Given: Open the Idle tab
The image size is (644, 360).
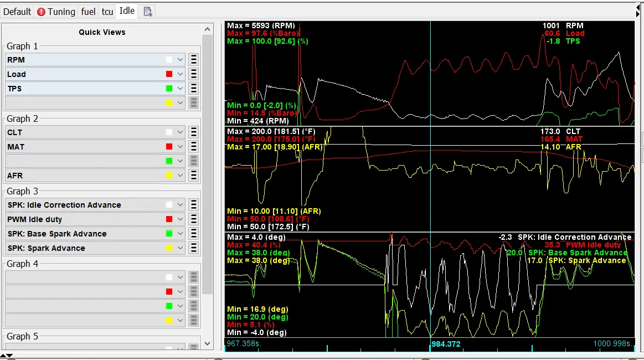Looking at the screenshot, I should (127, 11).
